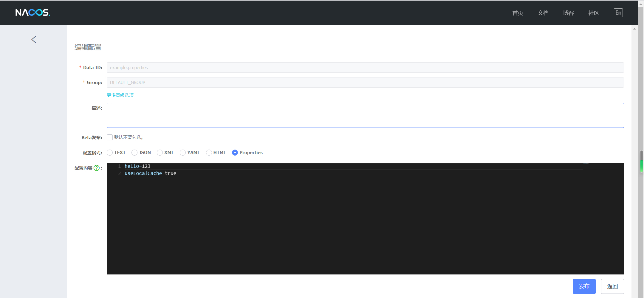644x298 pixels.
Task: Click the Data ID field example.properties
Action: pyautogui.click(x=365, y=68)
